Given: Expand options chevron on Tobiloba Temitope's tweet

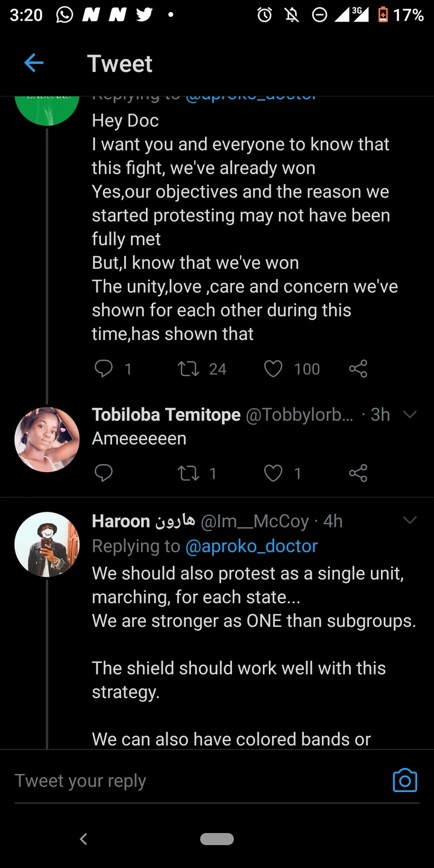Looking at the screenshot, I should point(410,415).
